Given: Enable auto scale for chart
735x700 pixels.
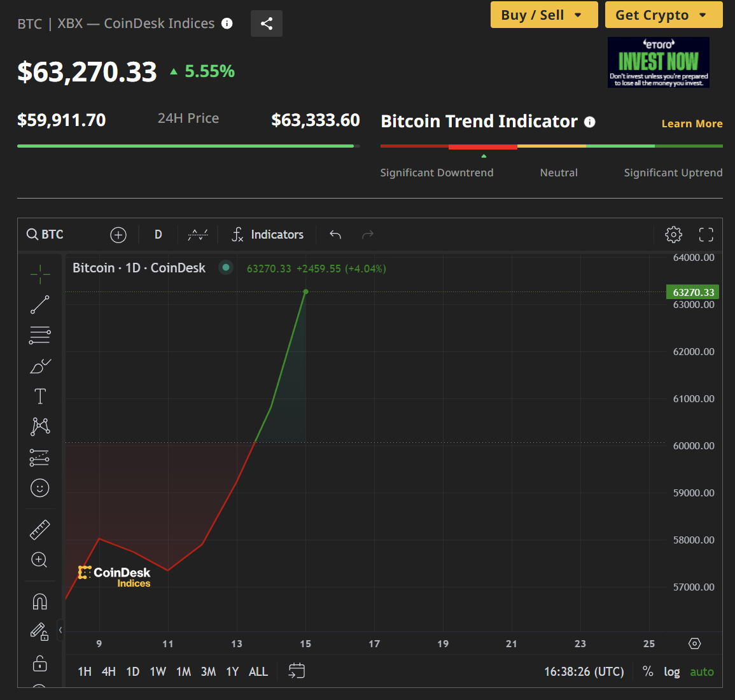Looking at the screenshot, I should coord(701,671).
